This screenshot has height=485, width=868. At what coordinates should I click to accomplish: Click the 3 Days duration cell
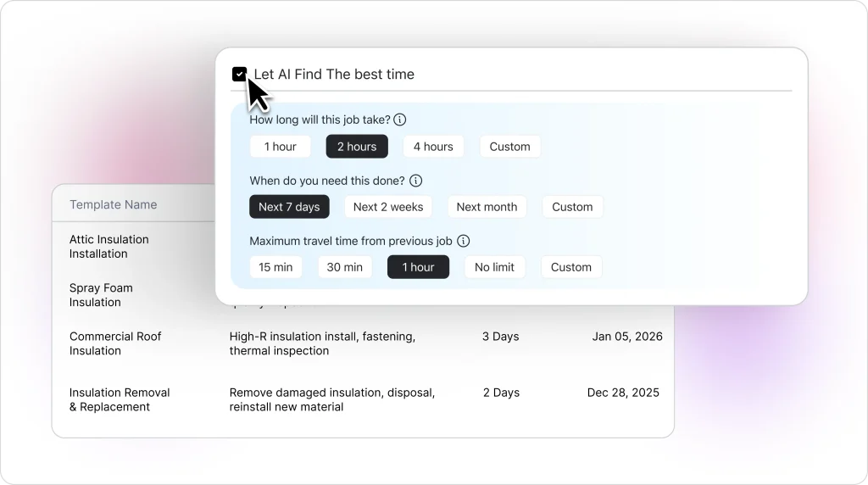pos(500,336)
